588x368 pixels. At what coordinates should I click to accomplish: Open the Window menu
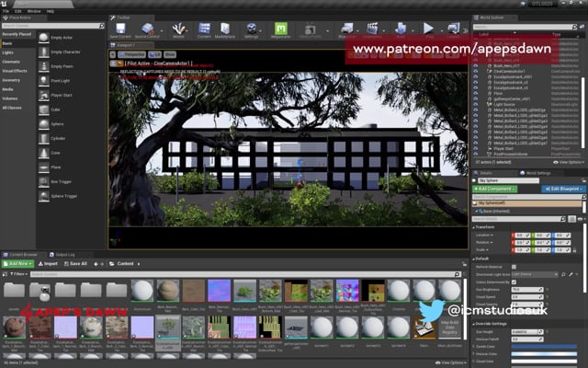tap(34, 11)
